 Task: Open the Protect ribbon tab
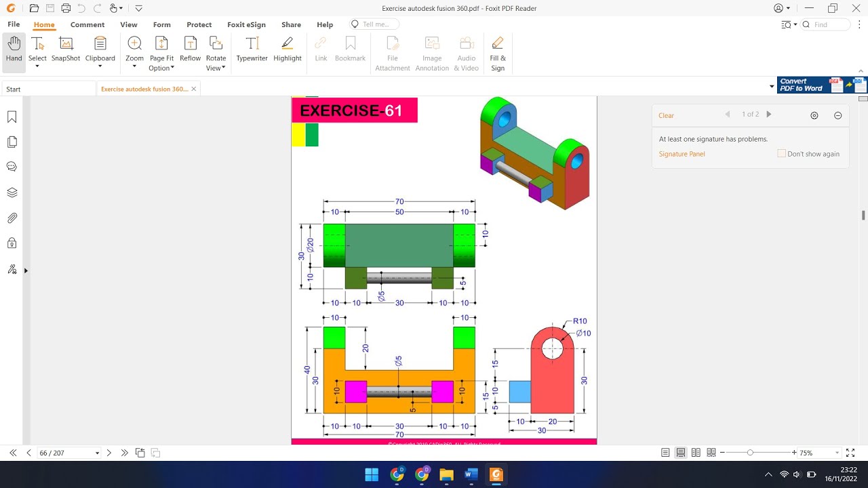click(x=199, y=24)
